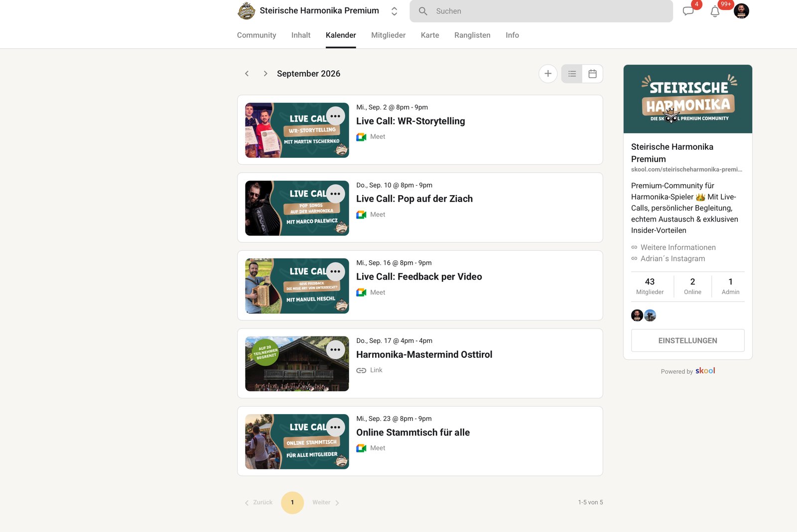Open options menu for Pop auf der Ziach event

click(335, 194)
